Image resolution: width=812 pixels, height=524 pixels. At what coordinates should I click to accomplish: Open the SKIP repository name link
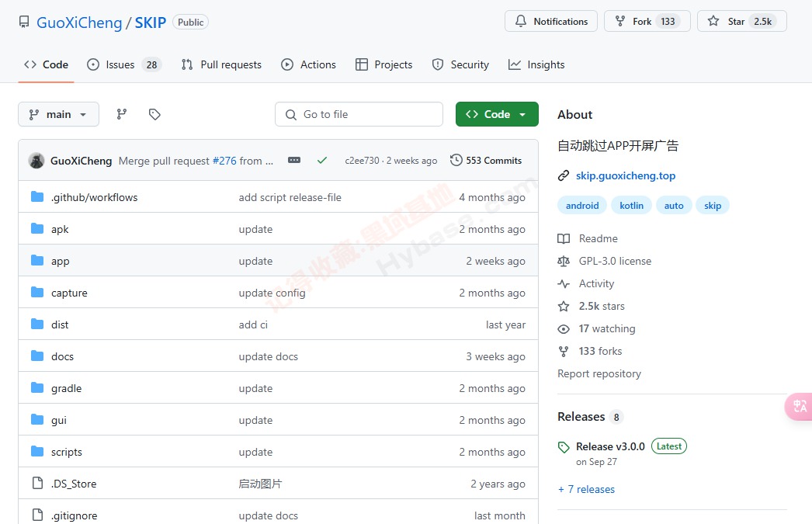(x=151, y=23)
